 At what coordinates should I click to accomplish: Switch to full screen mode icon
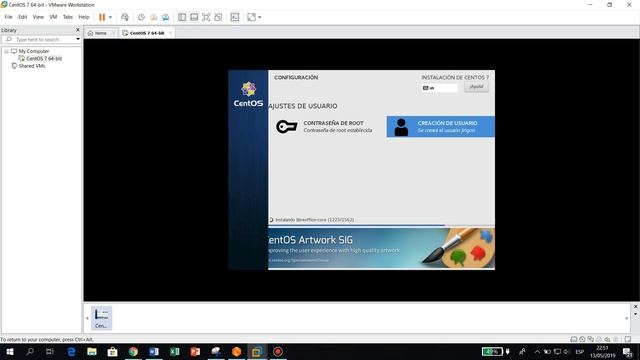point(206,17)
